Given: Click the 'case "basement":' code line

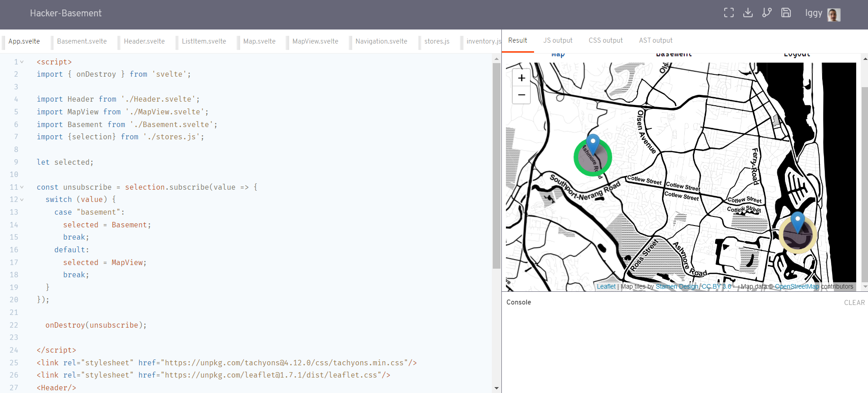Looking at the screenshot, I should (89, 212).
